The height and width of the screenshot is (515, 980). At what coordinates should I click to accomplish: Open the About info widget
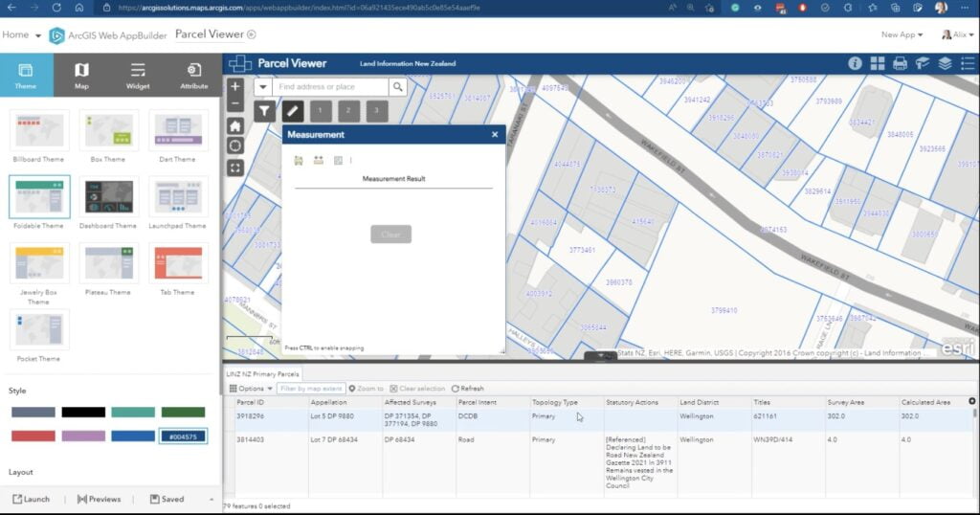tap(855, 63)
